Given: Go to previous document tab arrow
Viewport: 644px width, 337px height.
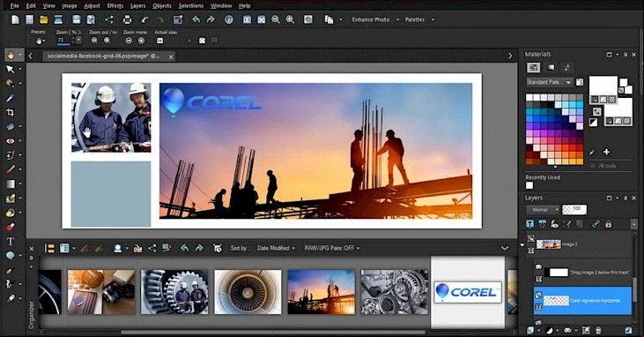Looking at the screenshot, I should click(30, 56).
